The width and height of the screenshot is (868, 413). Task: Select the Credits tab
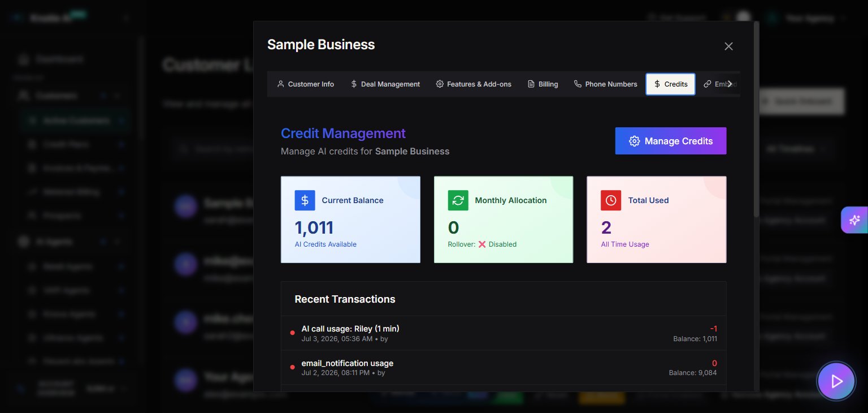[x=671, y=84]
